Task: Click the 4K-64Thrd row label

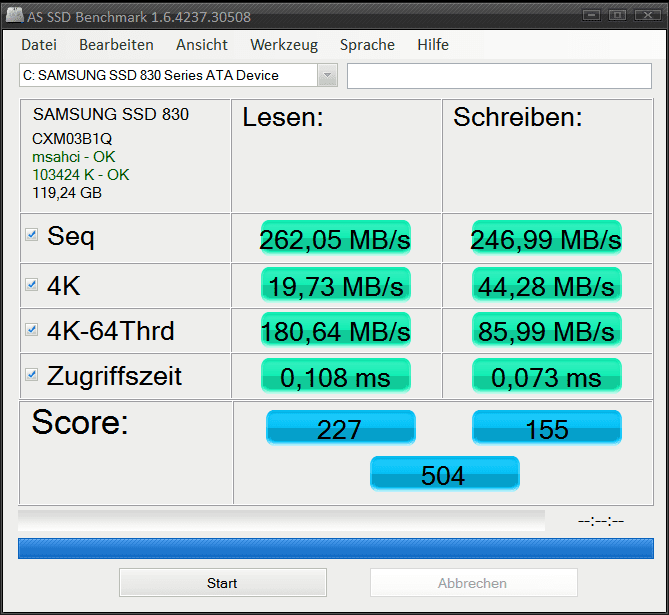Action: coord(111,331)
